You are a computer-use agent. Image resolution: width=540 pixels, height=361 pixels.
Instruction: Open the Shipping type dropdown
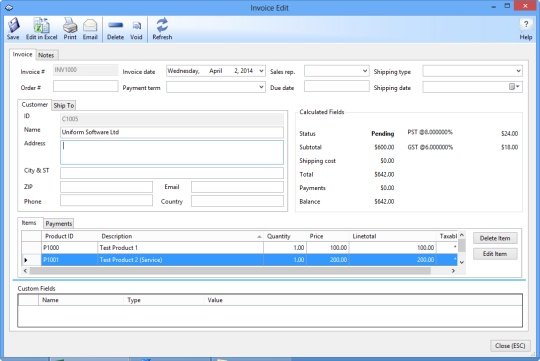pyautogui.click(x=518, y=71)
